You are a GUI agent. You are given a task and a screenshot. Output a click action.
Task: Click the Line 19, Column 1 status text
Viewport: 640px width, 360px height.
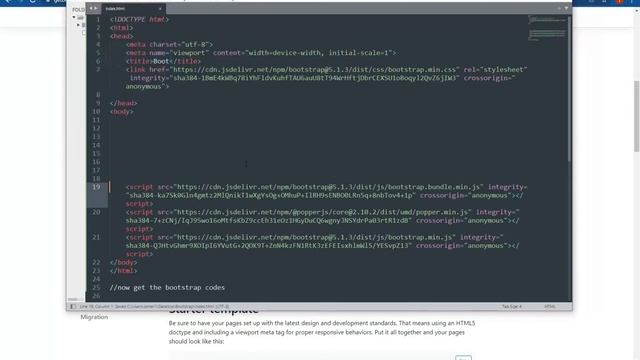pos(95,306)
